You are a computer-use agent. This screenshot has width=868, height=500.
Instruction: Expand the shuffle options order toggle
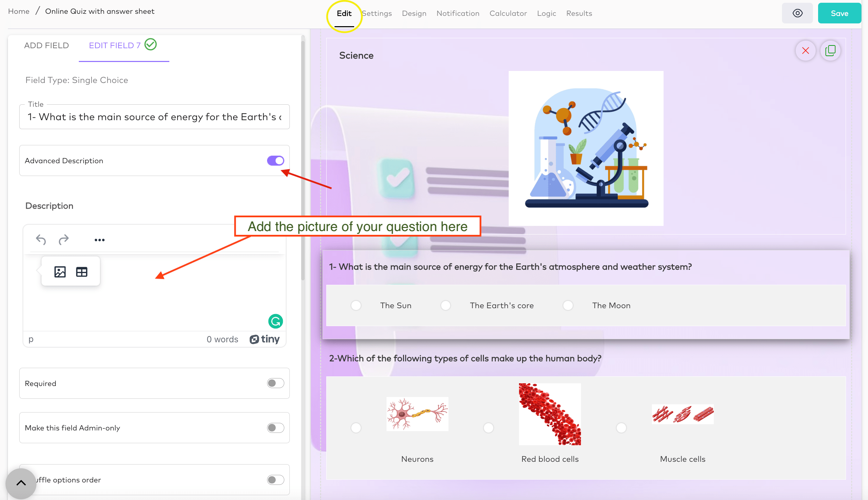(275, 480)
